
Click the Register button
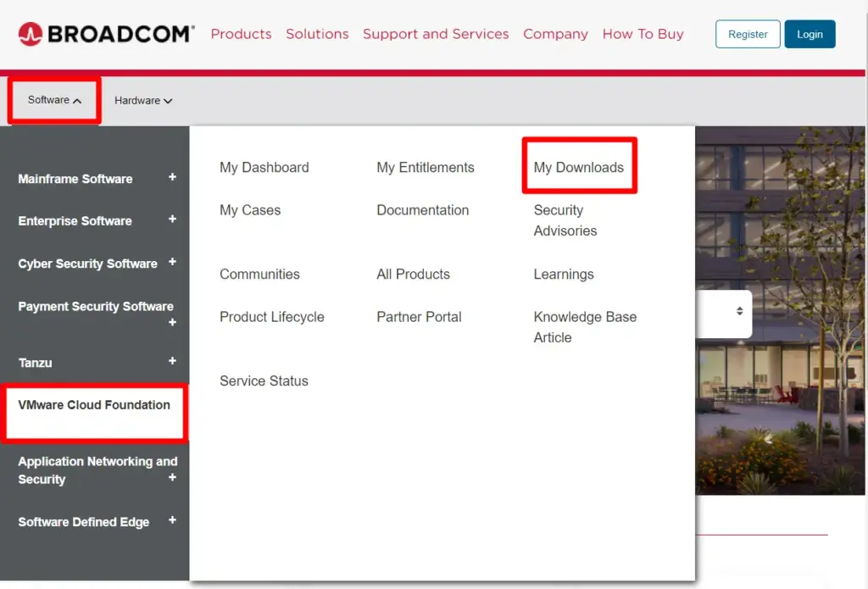point(748,34)
